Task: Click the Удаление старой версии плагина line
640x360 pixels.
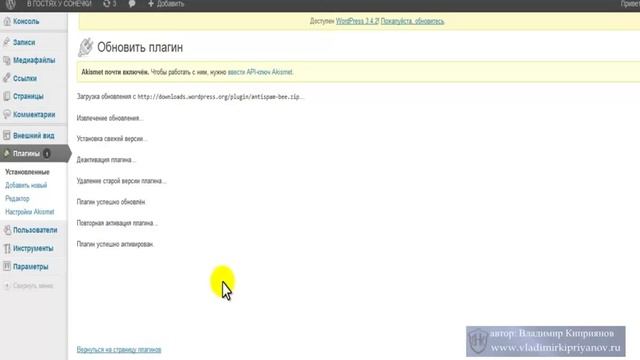Action: 121,181
